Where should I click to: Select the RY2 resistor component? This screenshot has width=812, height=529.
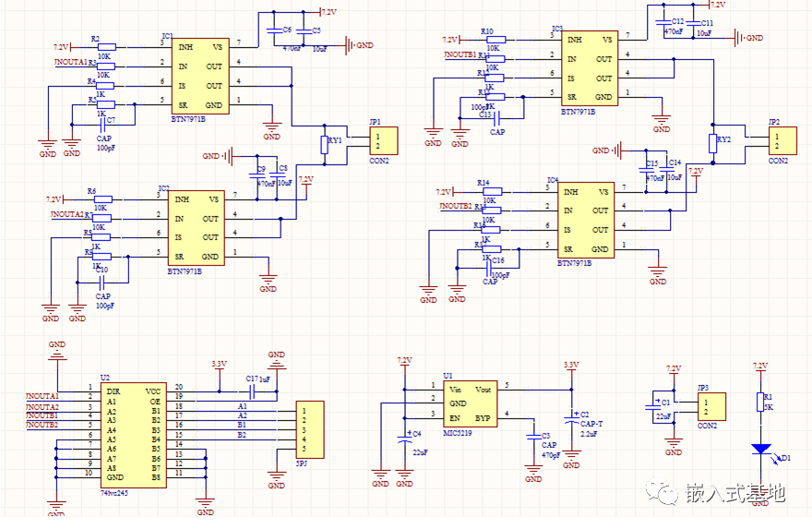click(x=712, y=143)
